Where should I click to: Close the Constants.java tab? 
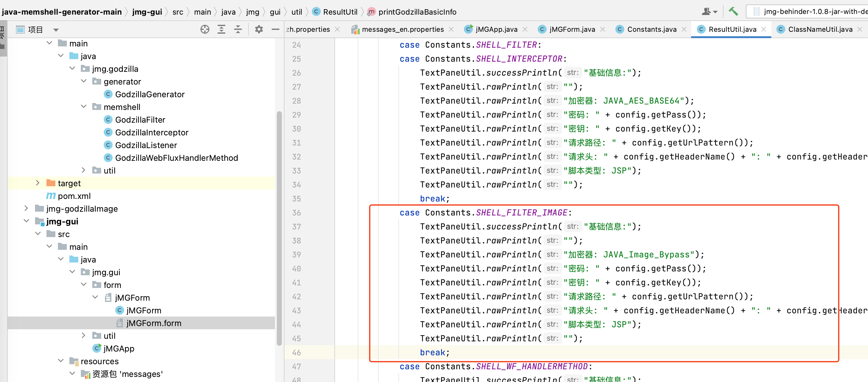[x=684, y=29]
